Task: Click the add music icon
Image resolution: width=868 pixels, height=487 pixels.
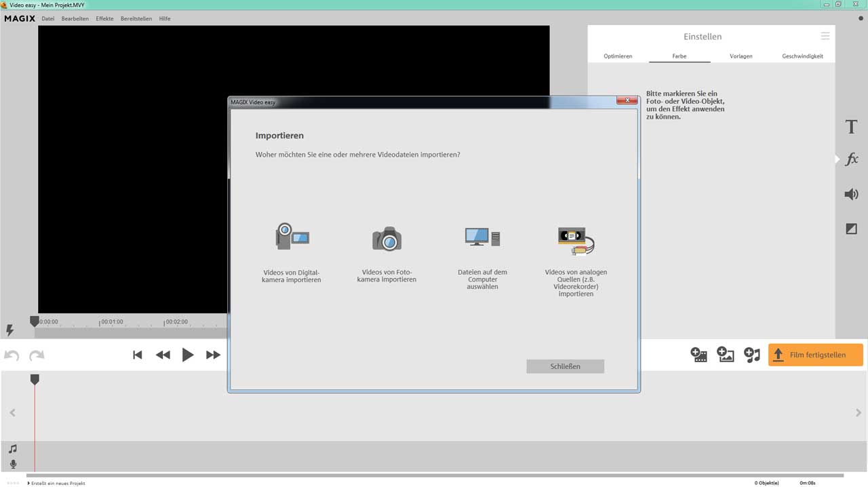Action: [752, 355]
